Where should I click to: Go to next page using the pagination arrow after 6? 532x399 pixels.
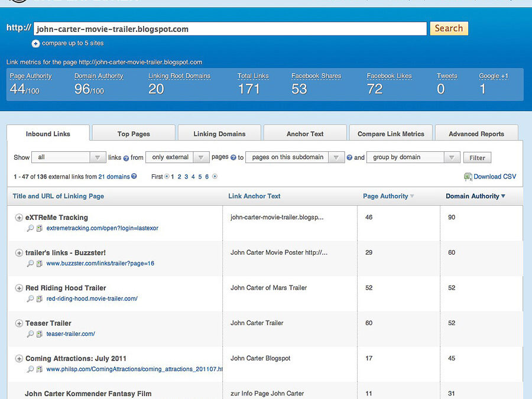[x=215, y=176]
